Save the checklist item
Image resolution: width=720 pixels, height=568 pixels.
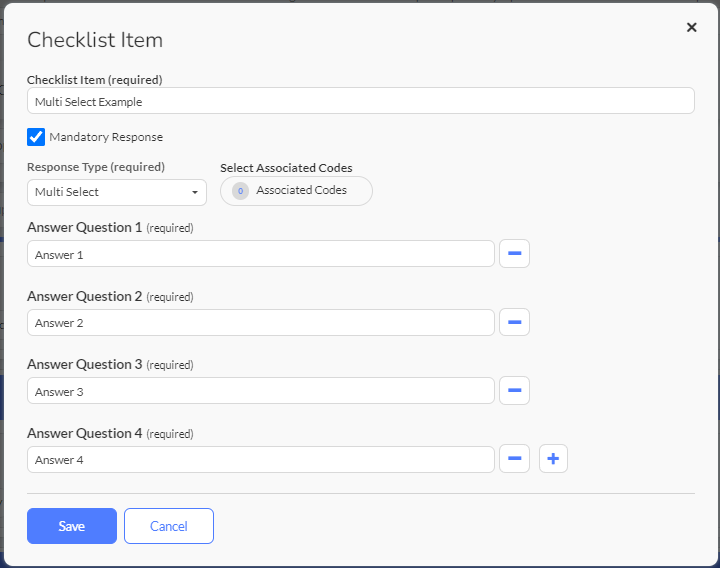pyautogui.click(x=72, y=526)
